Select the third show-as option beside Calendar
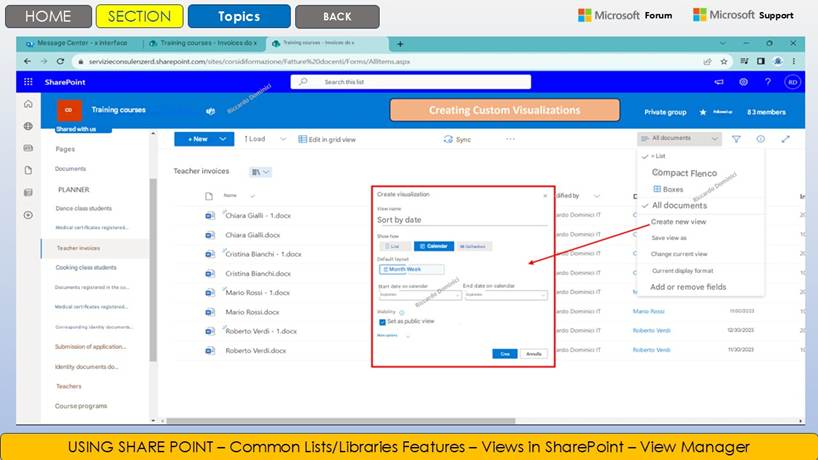The image size is (818, 460). pyautogui.click(x=473, y=246)
